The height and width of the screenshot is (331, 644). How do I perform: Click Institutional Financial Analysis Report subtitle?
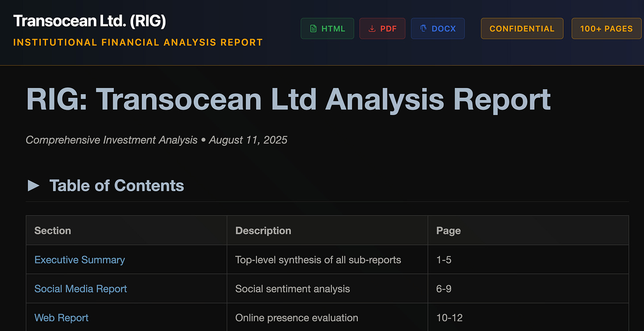point(138,42)
